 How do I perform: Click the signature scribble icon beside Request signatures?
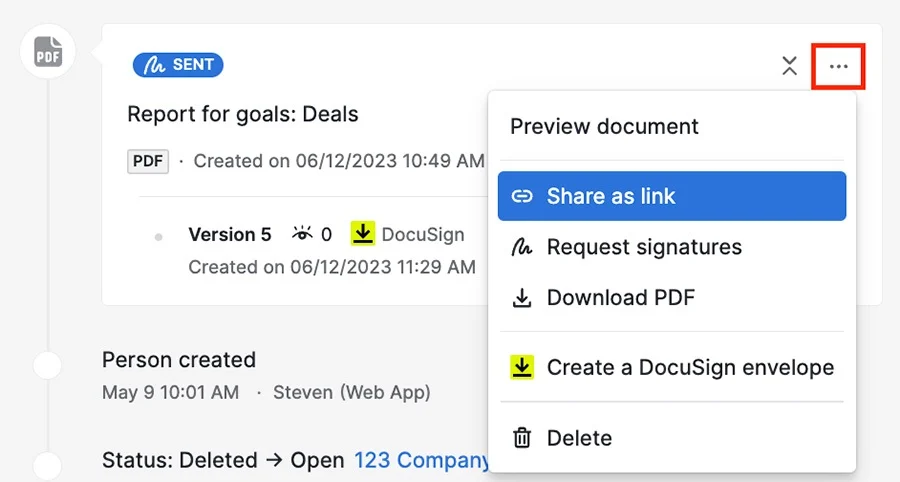coord(521,247)
